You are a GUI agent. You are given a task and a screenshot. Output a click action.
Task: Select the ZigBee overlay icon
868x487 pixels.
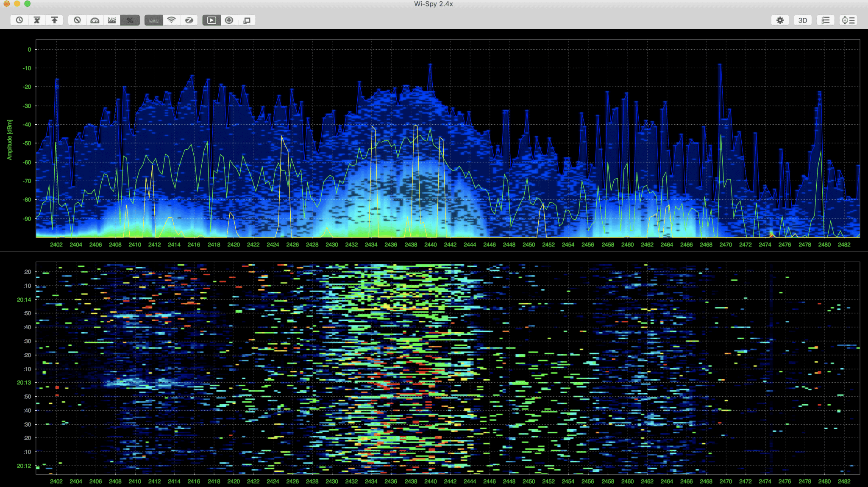[189, 20]
